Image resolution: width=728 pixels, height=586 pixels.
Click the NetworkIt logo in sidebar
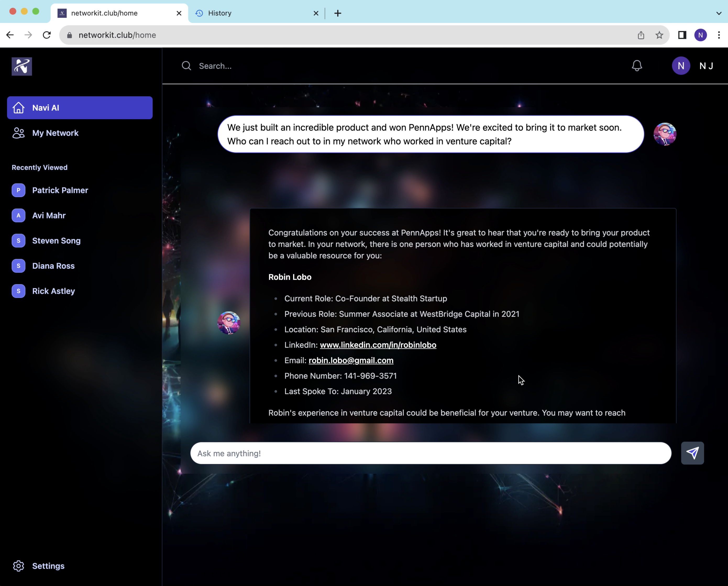coord(22,67)
